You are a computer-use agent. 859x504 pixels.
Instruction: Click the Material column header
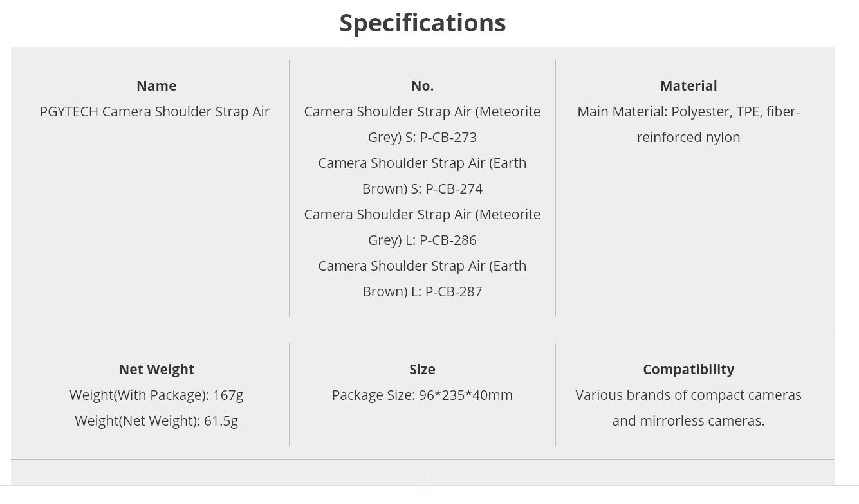[x=688, y=85]
